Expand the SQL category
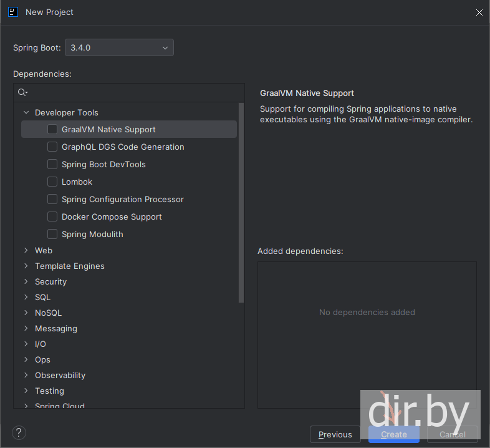Image resolution: width=490 pixels, height=448 pixels. pos(26,297)
